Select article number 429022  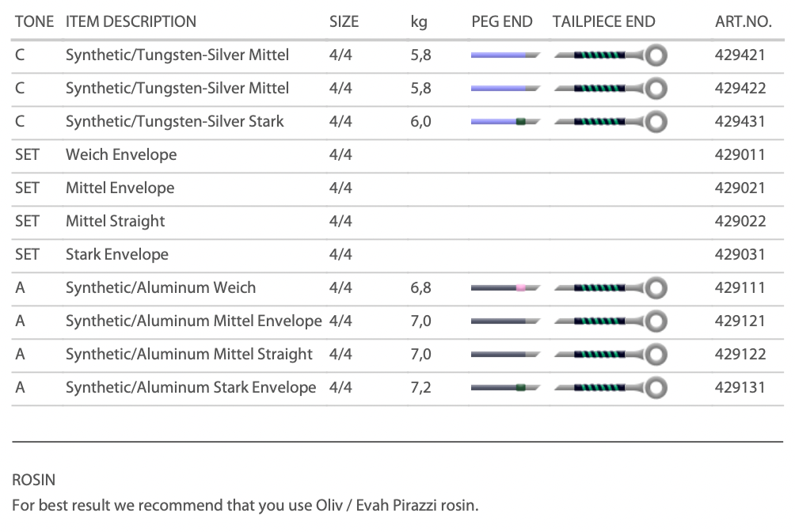click(x=740, y=221)
